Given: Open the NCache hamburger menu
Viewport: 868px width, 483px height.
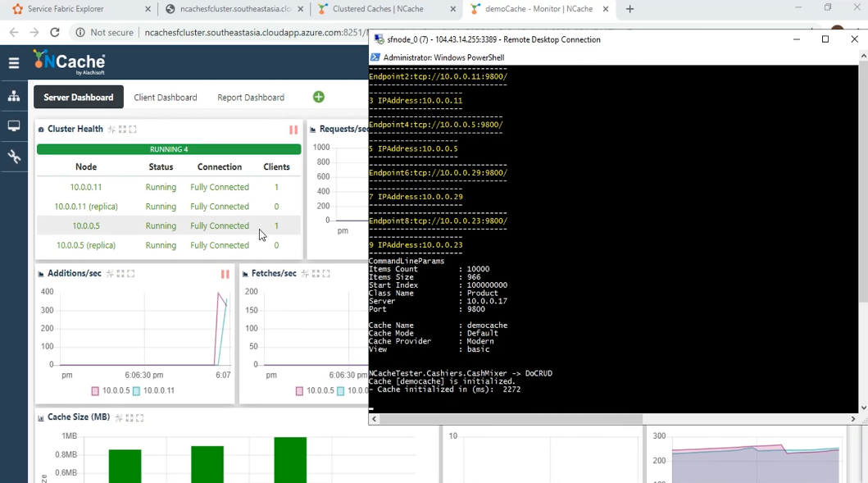Looking at the screenshot, I should click(x=14, y=63).
